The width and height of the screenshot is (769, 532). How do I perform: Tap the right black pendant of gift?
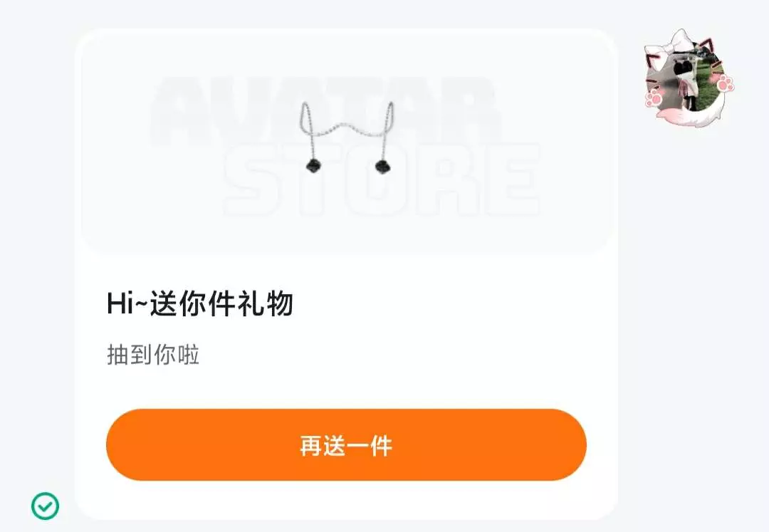click(382, 166)
